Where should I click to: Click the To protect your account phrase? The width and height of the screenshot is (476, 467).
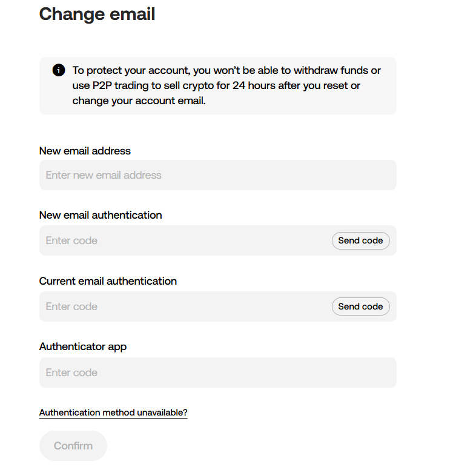[131, 70]
